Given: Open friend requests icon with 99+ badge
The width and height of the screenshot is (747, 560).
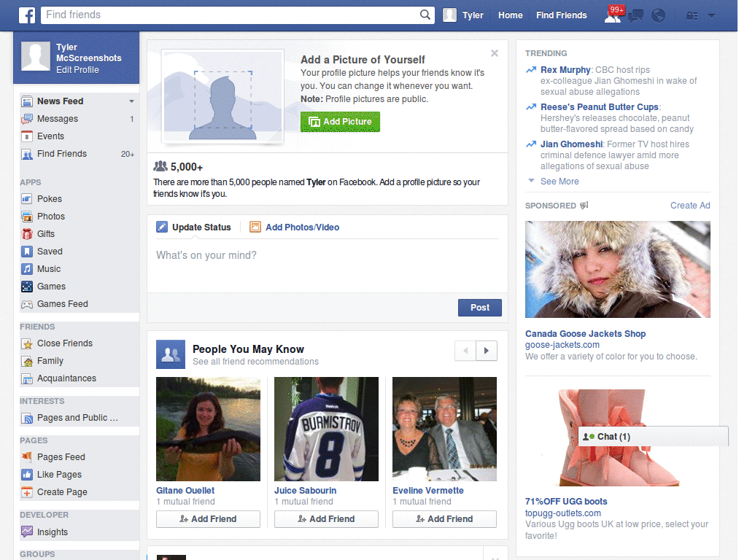Looking at the screenshot, I should pos(614,15).
